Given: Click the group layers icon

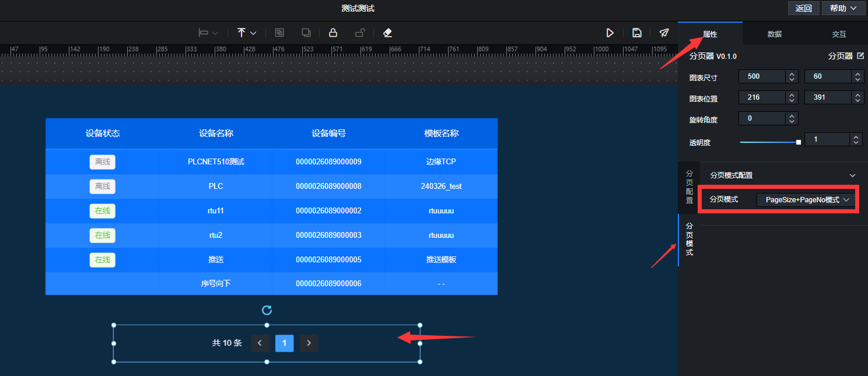Looking at the screenshot, I should [279, 33].
